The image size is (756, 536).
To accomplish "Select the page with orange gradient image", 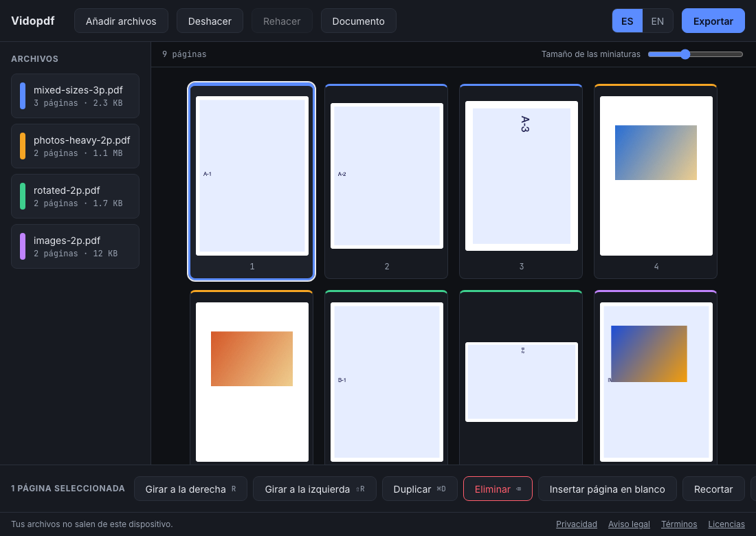I will click(x=252, y=377).
